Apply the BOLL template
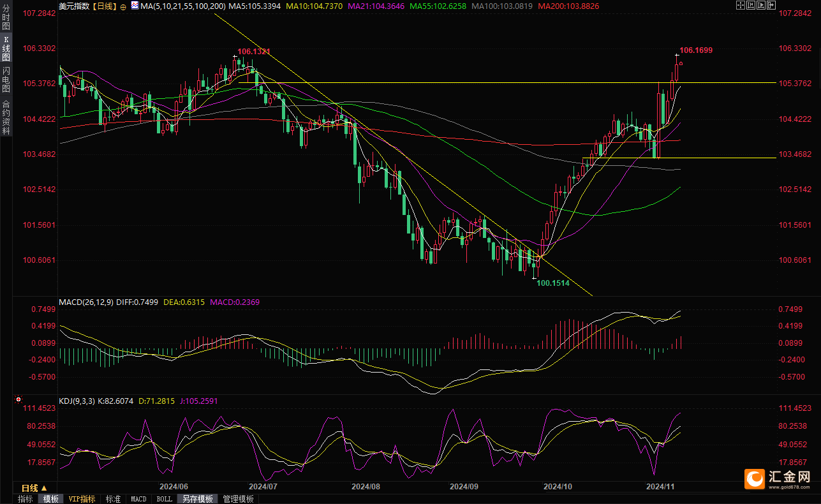821x504 pixels. [164, 499]
